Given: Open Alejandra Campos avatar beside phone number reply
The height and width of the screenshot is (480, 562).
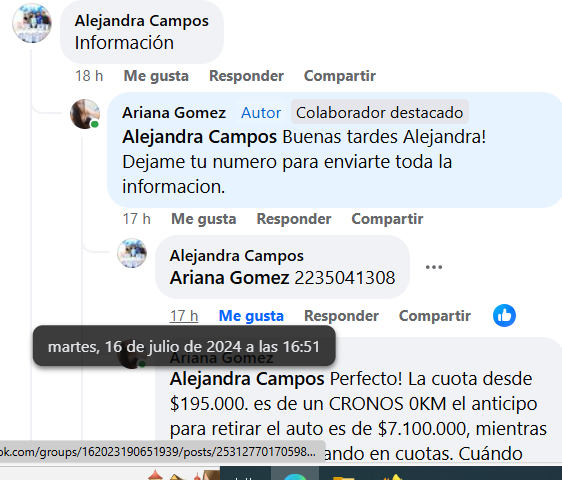Looking at the screenshot, I should (x=132, y=253).
